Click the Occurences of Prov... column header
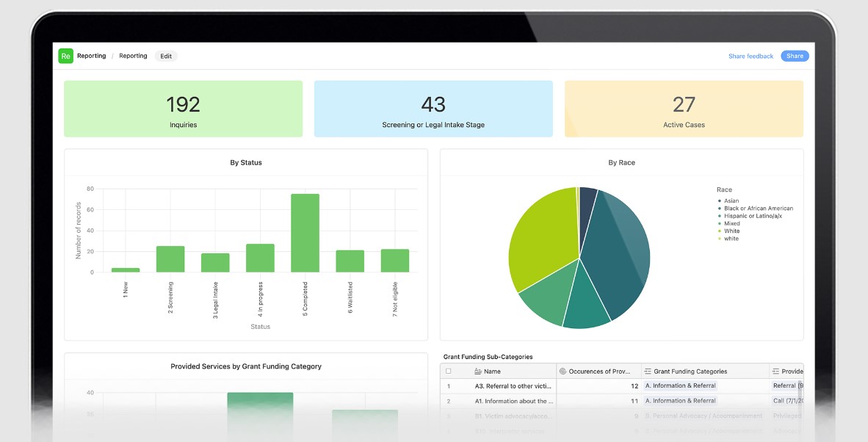The height and width of the screenshot is (442, 868). [x=598, y=372]
